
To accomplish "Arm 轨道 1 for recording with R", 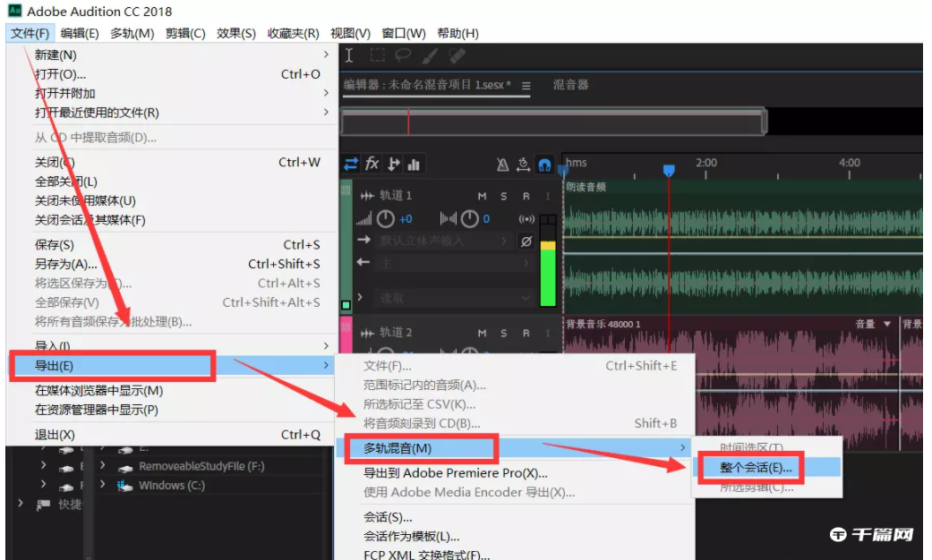I will click(x=526, y=197).
